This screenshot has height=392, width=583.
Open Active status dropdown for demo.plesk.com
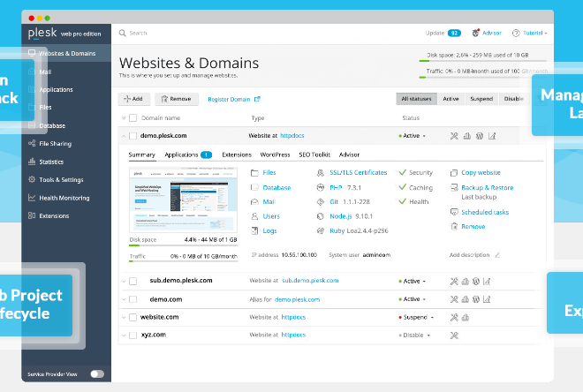(413, 136)
